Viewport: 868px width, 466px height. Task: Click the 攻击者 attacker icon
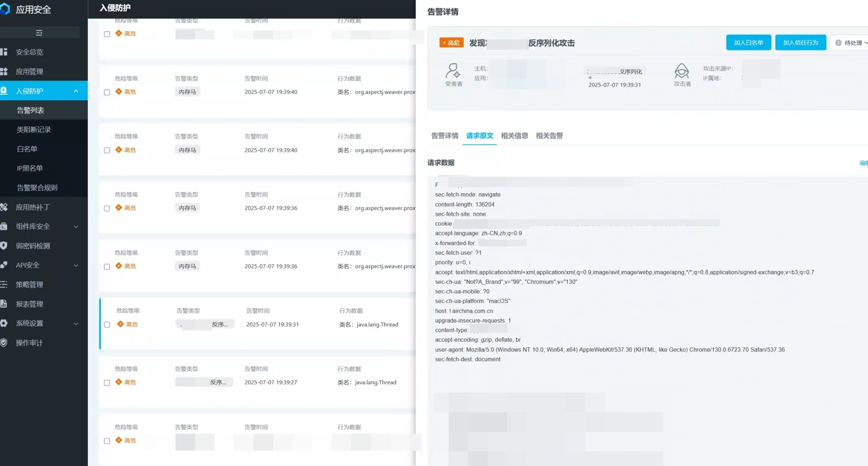coord(681,71)
